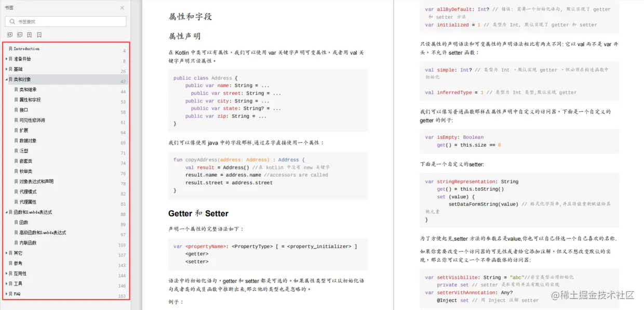Screen dimensions: 644x310
Task: Collapse the 类和对象 bookmark arrow
Action: [x=6, y=79]
